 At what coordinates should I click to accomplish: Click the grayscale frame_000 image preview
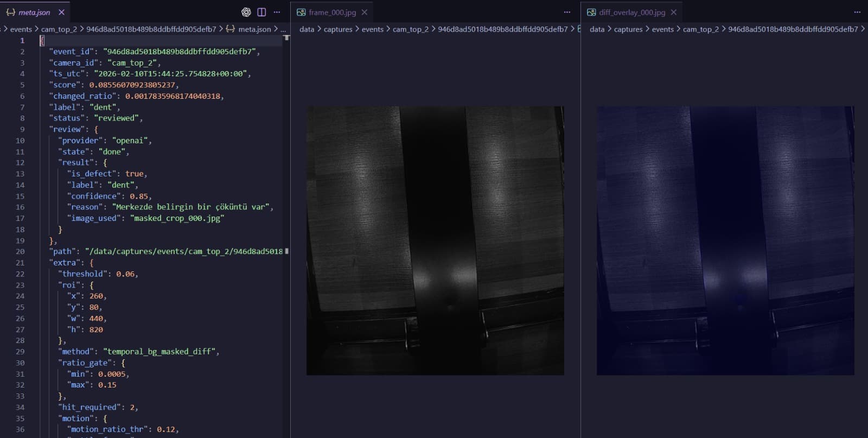pyautogui.click(x=435, y=240)
